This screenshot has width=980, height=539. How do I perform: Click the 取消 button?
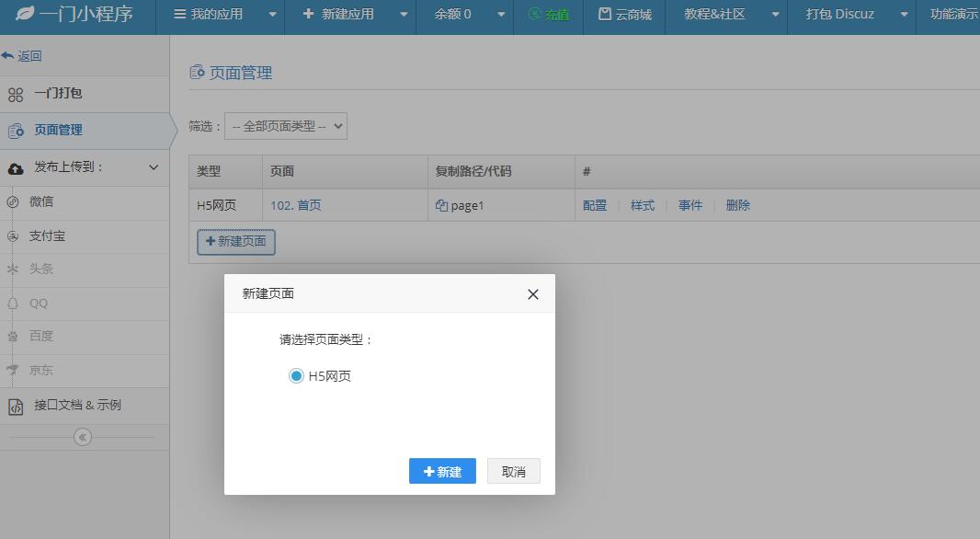coord(514,472)
